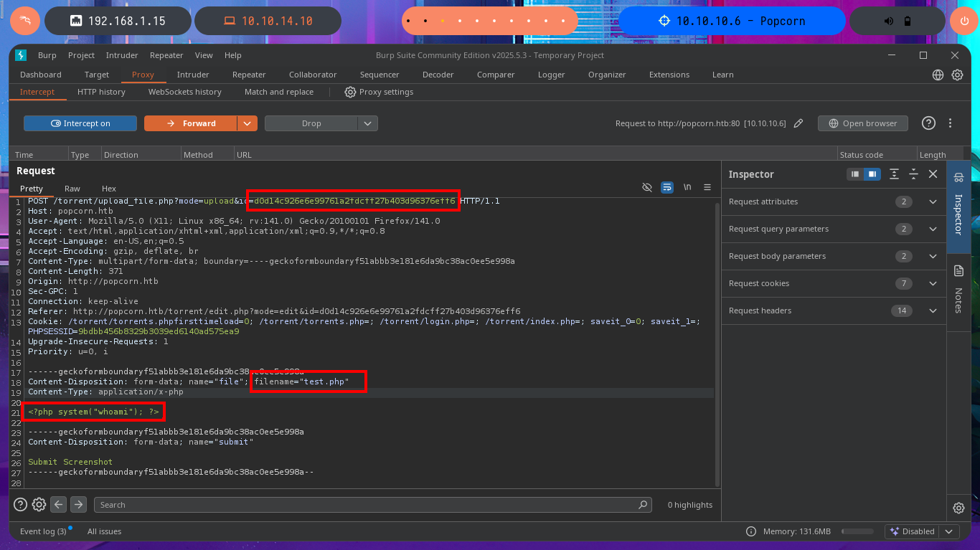980x550 pixels.
Task: Click the Proxy settings gear icon
Action: (350, 92)
